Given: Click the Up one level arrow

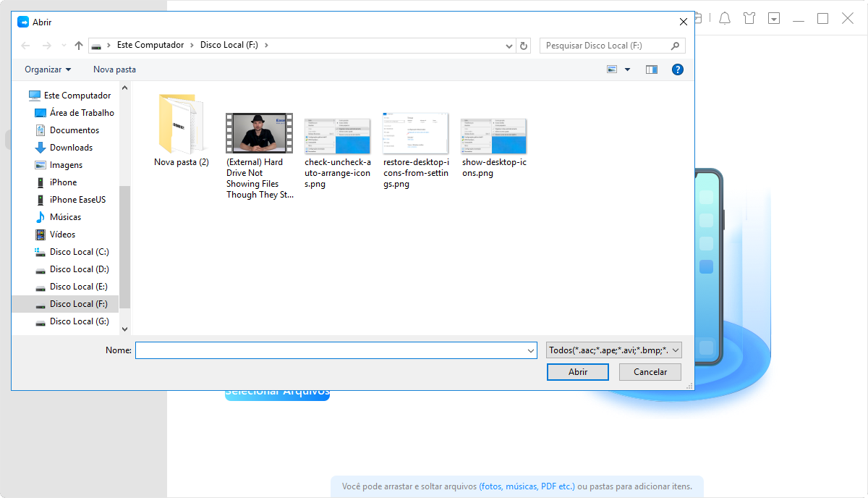Looking at the screenshot, I should point(79,46).
